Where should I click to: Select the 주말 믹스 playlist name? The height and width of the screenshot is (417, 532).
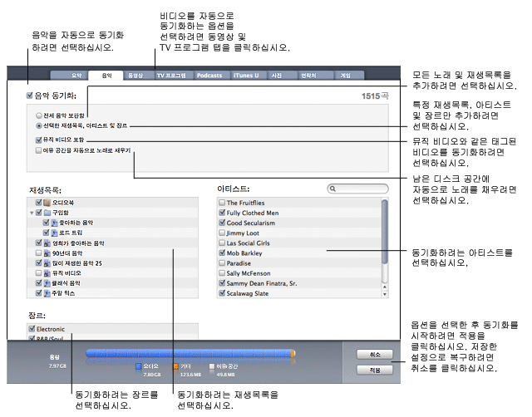(63, 293)
